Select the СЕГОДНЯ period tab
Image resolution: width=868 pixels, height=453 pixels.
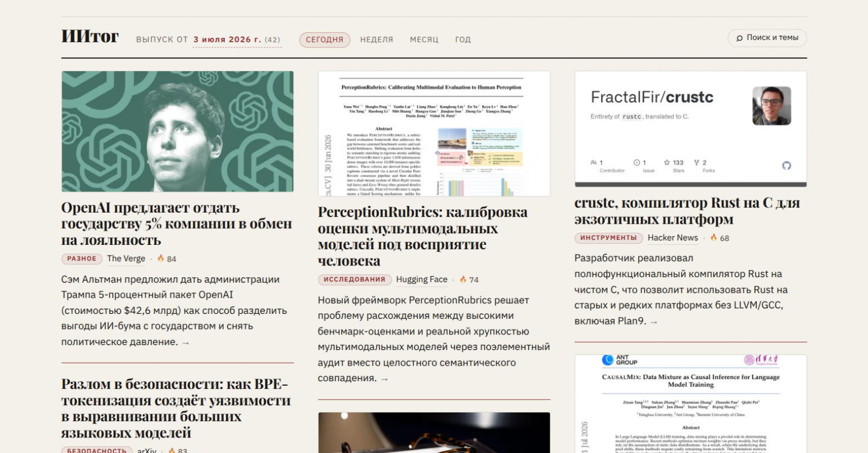pyautogui.click(x=324, y=40)
